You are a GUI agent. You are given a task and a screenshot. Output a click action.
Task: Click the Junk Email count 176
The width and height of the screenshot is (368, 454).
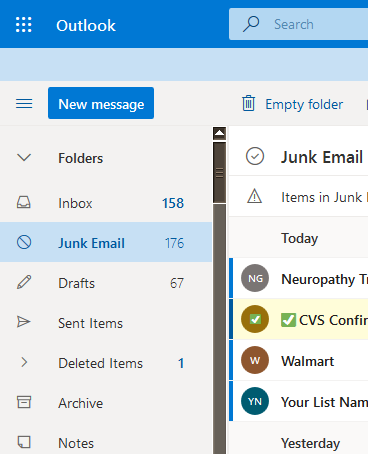pyautogui.click(x=174, y=243)
